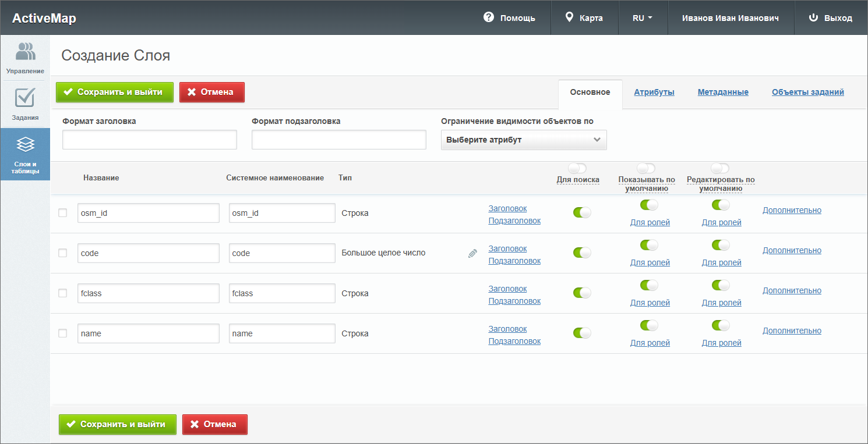Check the checkbox for osm_id row
The height and width of the screenshot is (444, 868).
click(63, 213)
